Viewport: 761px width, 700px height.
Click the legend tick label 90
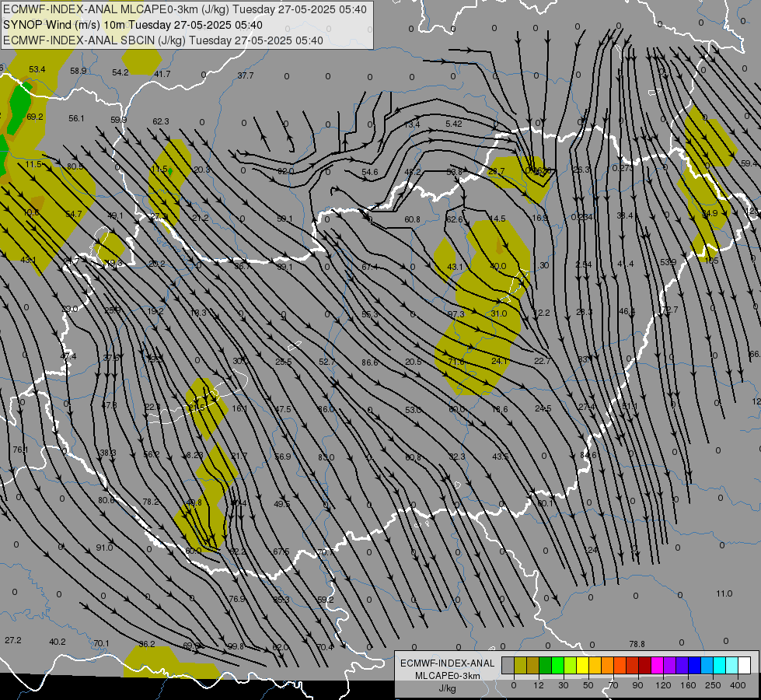[637, 685]
